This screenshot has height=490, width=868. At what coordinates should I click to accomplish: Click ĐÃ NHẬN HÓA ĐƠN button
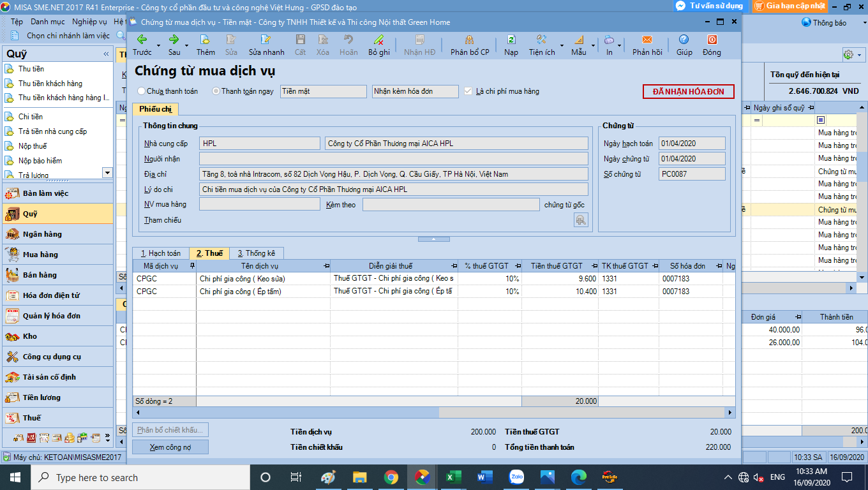(x=689, y=91)
